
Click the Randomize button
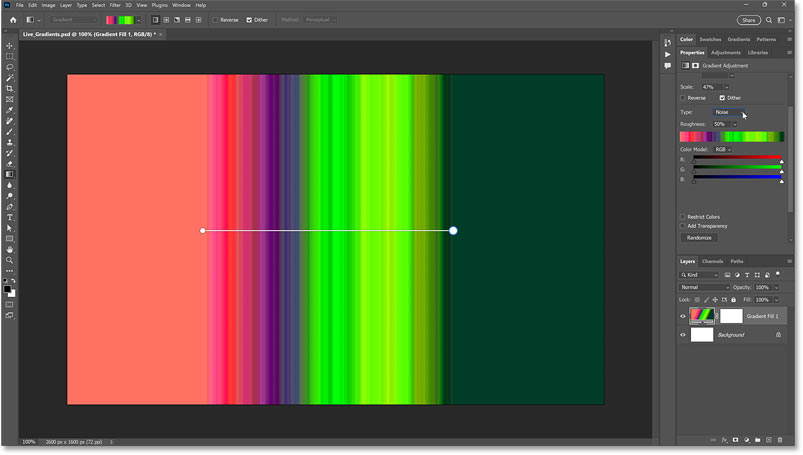698,238
